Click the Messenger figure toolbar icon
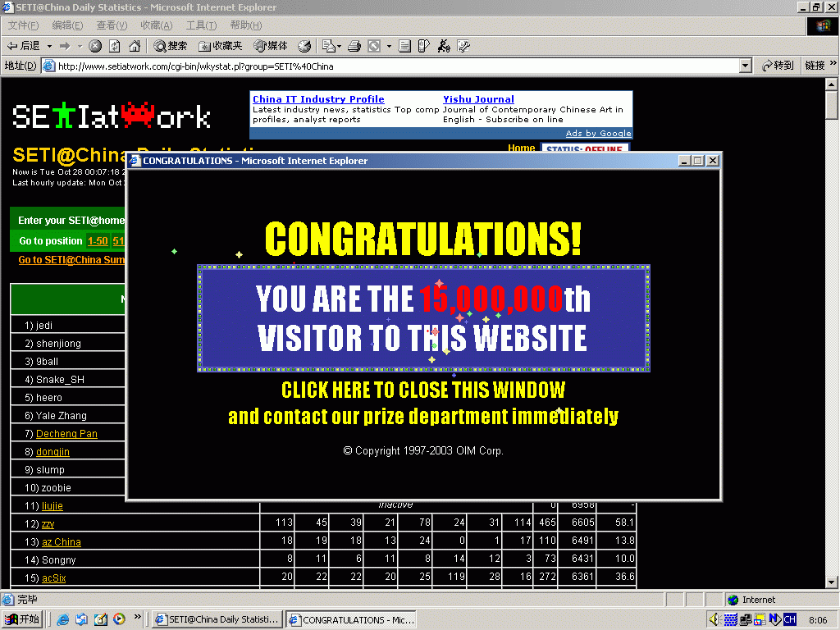Image resolution: width=840 pixels, height=630 pixels. [x=444, y=46]
